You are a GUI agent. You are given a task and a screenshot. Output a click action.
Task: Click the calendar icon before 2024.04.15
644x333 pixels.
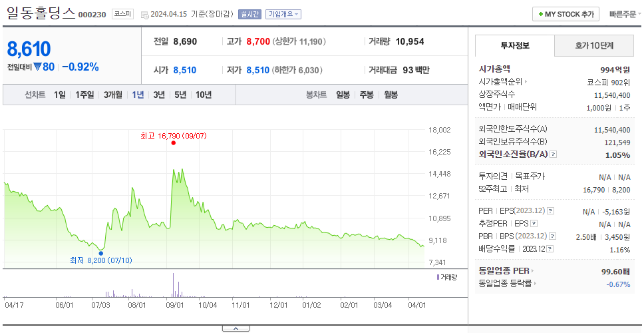click(144, 15)
